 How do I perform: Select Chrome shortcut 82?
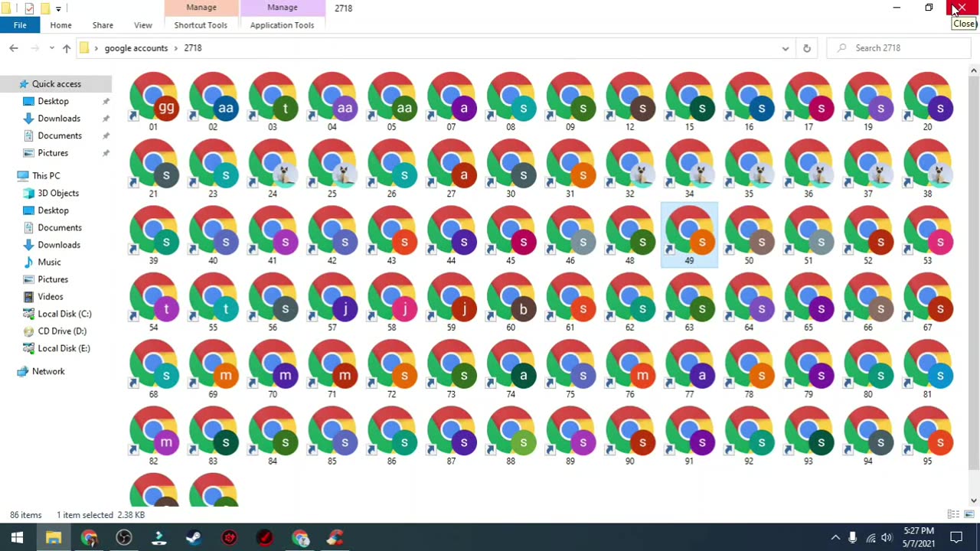tap(154, 435)
